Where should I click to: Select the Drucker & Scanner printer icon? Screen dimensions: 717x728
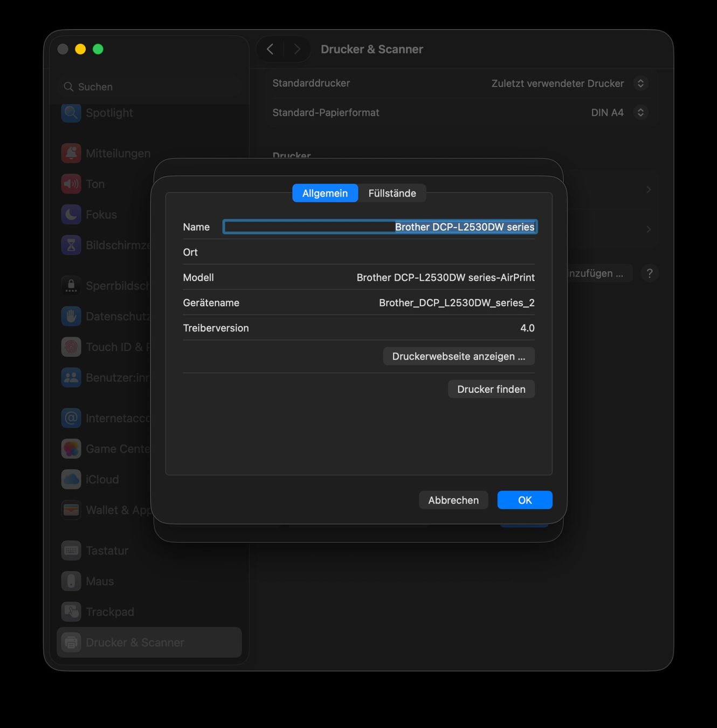[x=71, y=642]
